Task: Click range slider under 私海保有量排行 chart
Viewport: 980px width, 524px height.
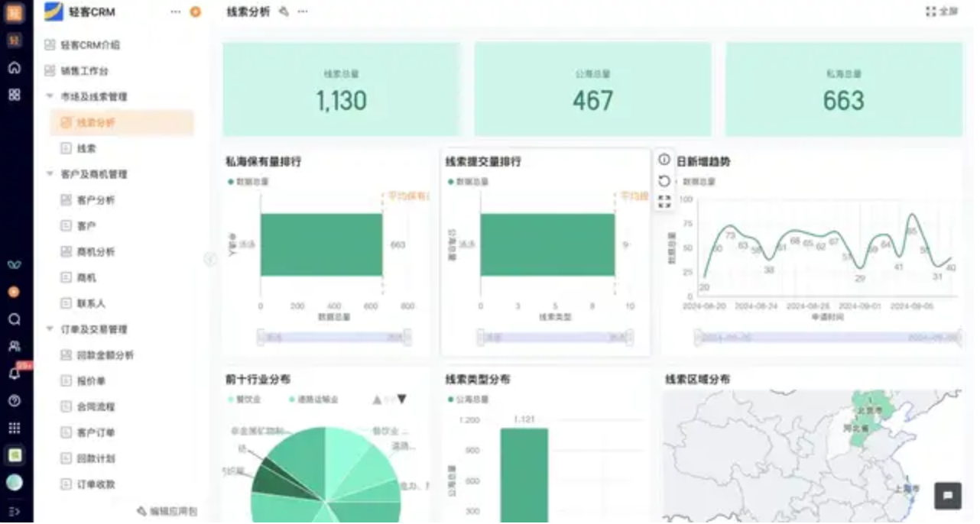Action: pos(334,337)
